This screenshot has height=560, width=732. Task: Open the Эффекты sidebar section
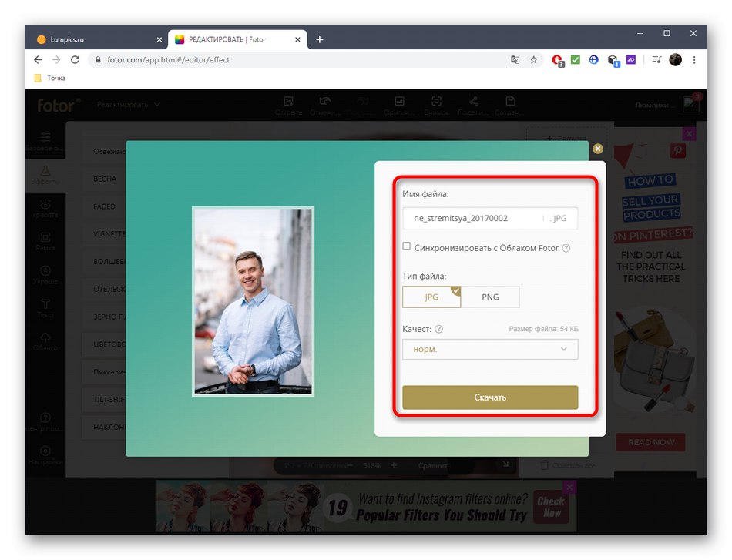point(45,176)
